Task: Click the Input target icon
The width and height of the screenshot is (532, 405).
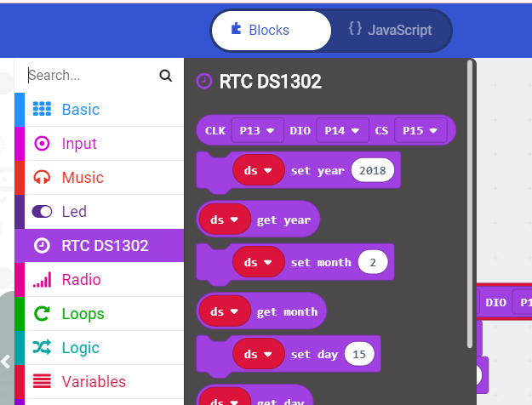Action: click(x=42, y=144)
